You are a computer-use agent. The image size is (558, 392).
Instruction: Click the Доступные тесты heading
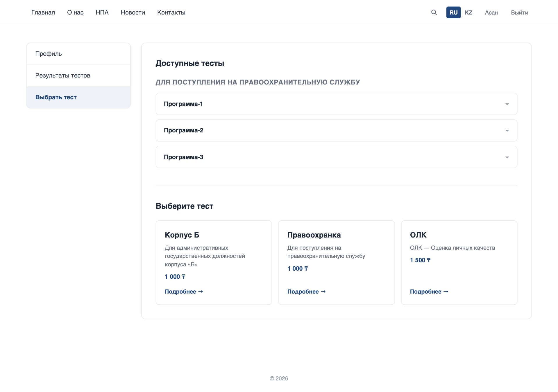pos(190,63)
